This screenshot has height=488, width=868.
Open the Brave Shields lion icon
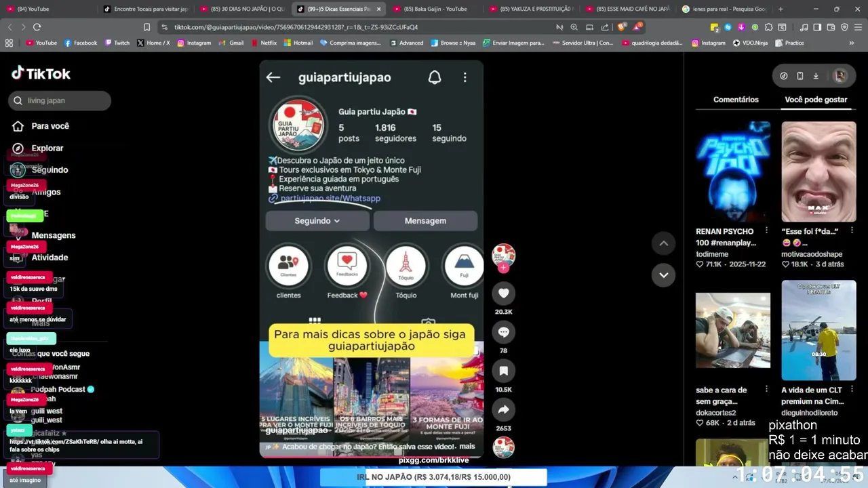click(x=623, y=27)
